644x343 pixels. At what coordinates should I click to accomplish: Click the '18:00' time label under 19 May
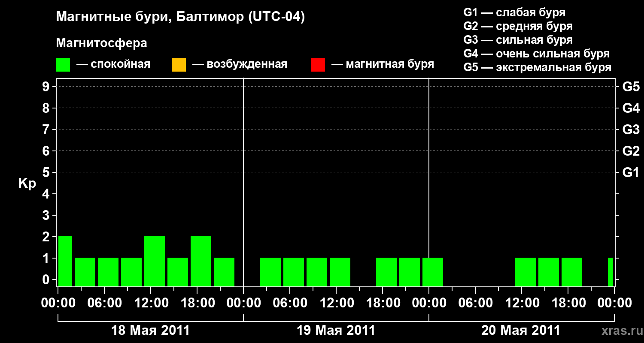pyautogui.click(x=383, y=303)
